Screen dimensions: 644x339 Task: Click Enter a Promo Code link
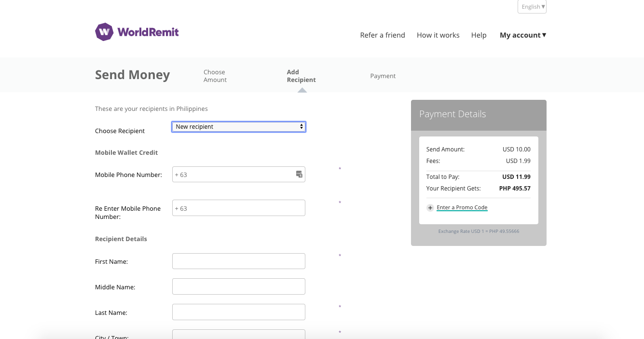[x=462, y=208]
